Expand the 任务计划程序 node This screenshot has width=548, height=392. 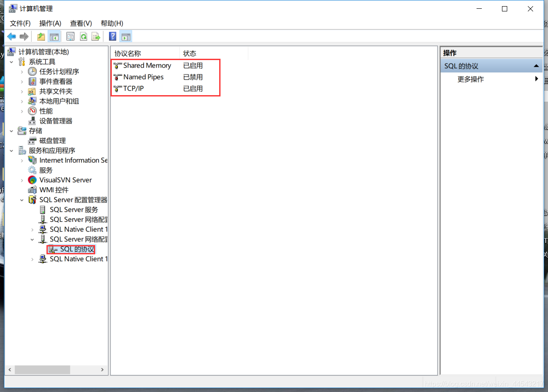tap(22, 71)
